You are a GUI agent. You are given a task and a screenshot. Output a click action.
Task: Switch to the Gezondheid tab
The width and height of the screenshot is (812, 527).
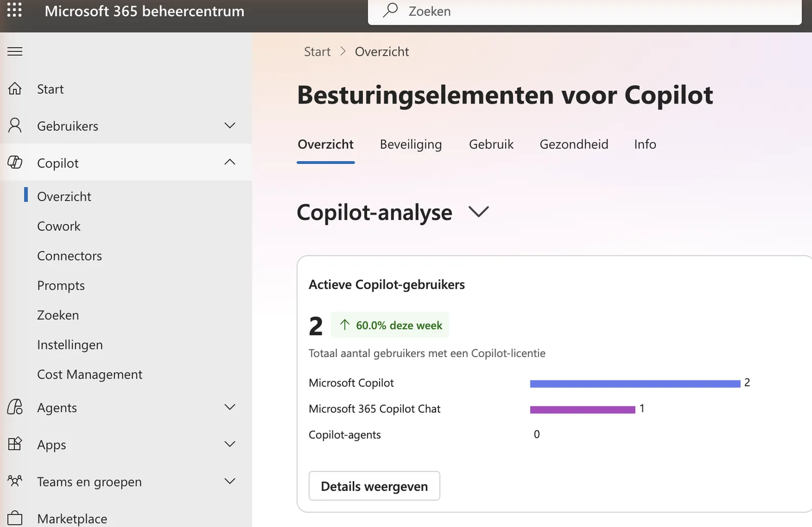(574, 145)
